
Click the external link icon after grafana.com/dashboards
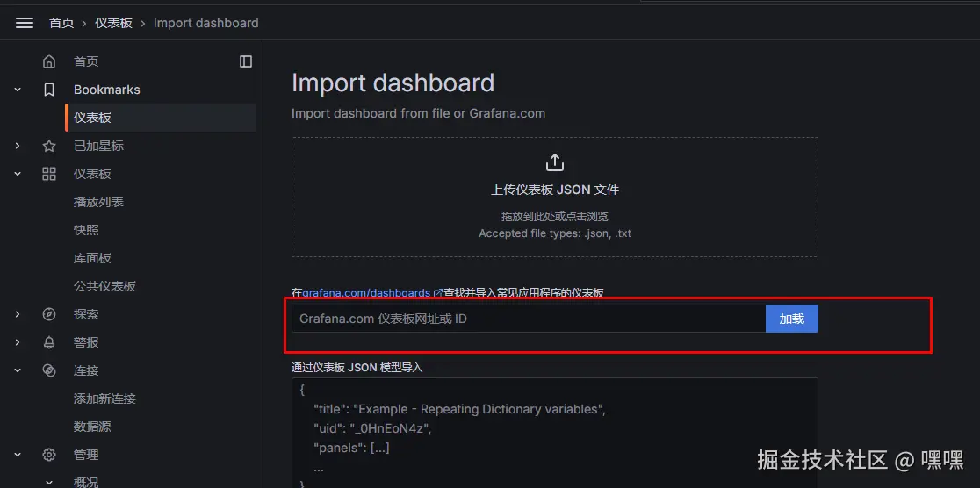(438, 292)
